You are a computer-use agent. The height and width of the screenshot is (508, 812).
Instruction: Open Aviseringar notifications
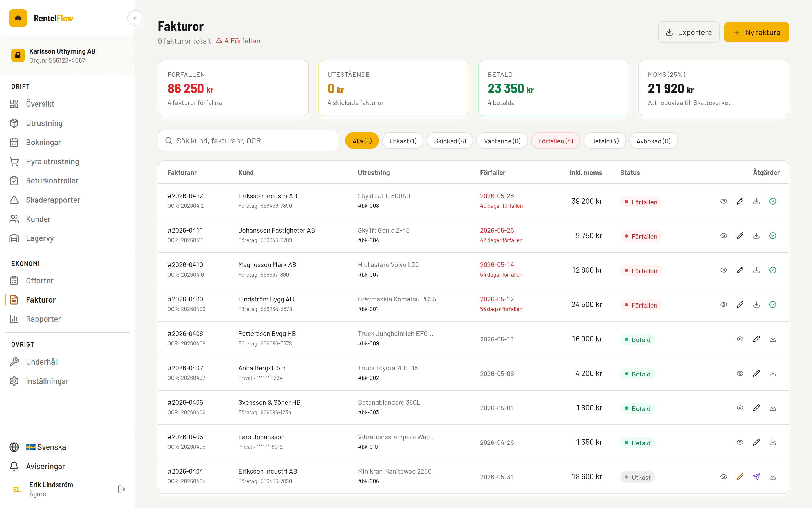[x=67, y=466]
